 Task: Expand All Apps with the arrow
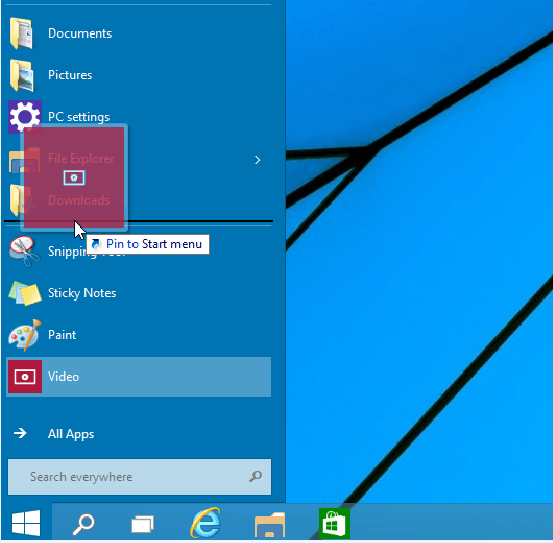coord(20,433)
